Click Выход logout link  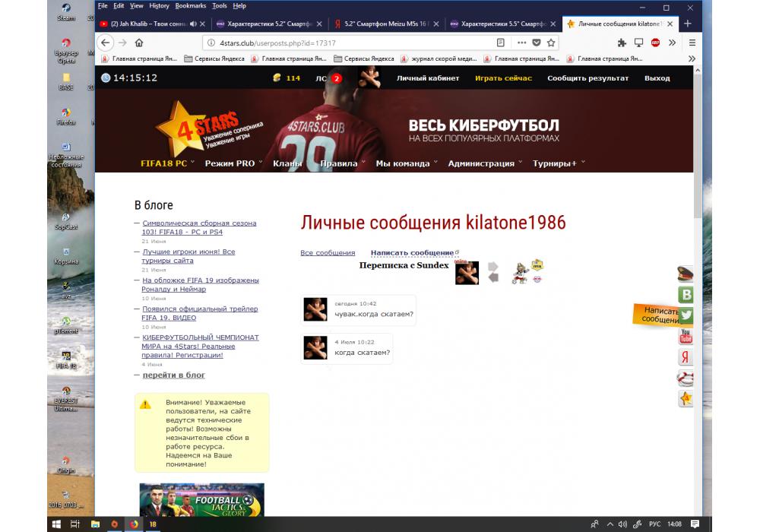(x=657, y=78)
